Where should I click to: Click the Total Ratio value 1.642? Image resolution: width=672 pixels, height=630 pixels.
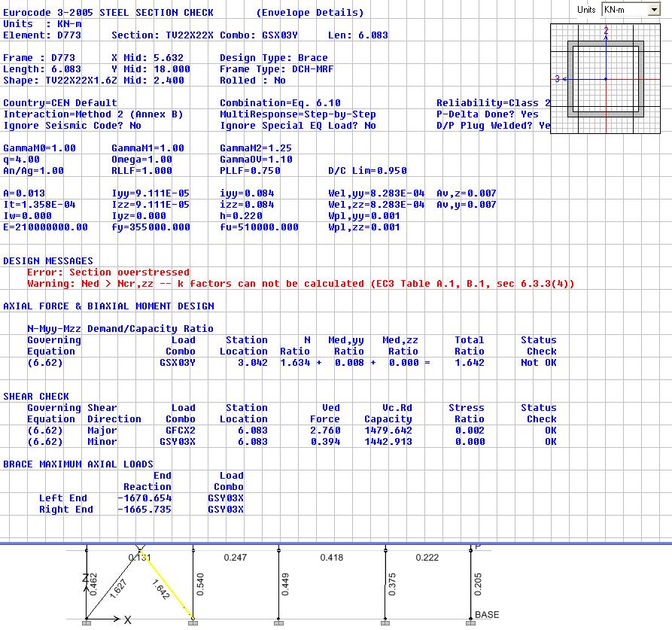click(470, 363)
